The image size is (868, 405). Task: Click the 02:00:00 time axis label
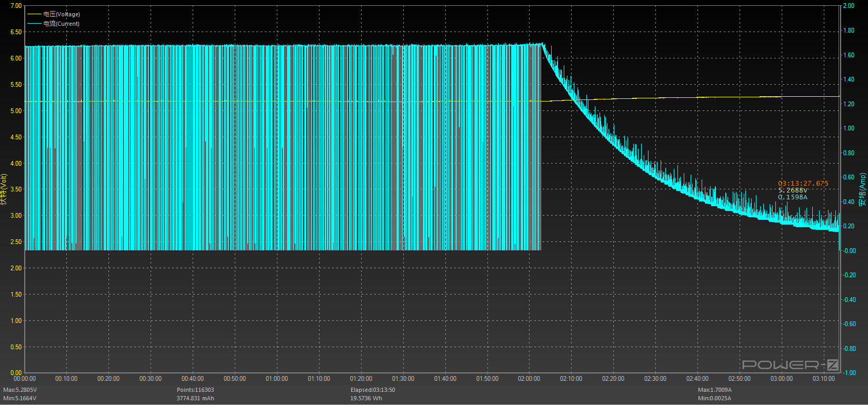tap(529, 379)
